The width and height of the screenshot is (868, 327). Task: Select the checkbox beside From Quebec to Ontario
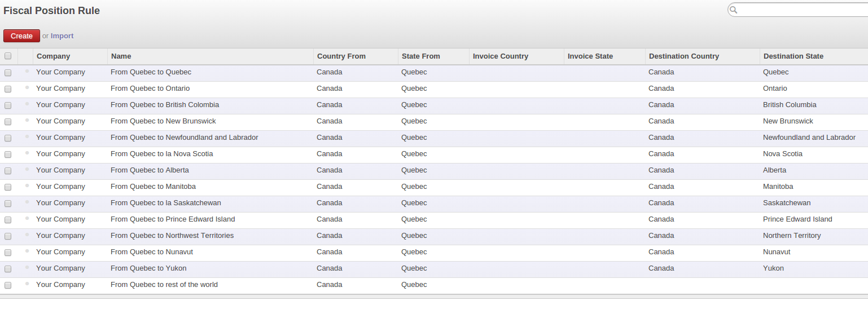pyautogui.click(x=8, y=89)
